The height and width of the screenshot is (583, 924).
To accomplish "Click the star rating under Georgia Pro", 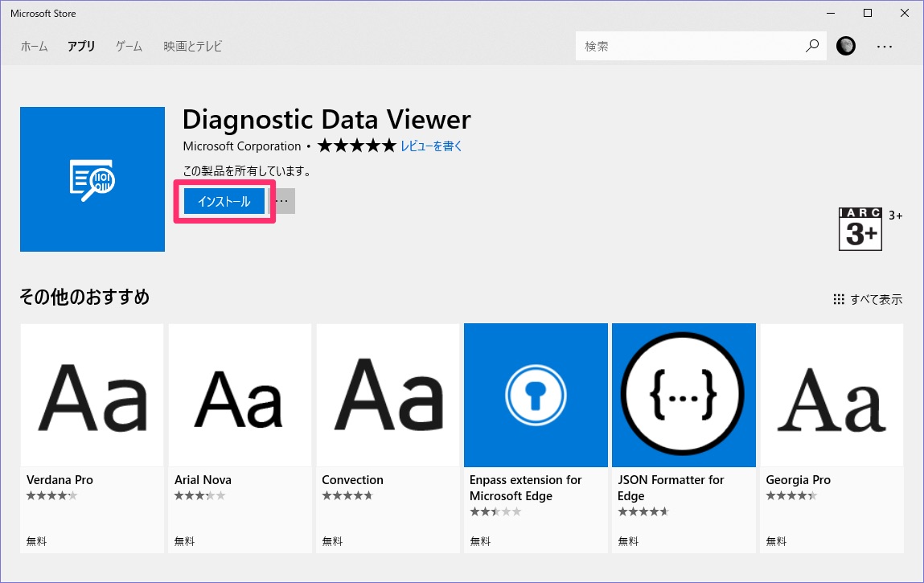I will pyautogui.click(x=791, y=496).
